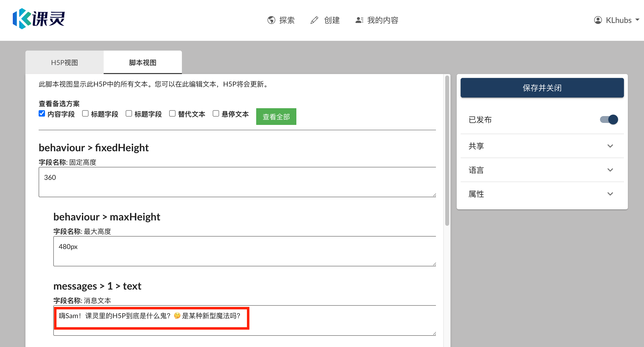Click 保存并关闭 to save
This screenshot has height=347, width=644.
(542, 88)
